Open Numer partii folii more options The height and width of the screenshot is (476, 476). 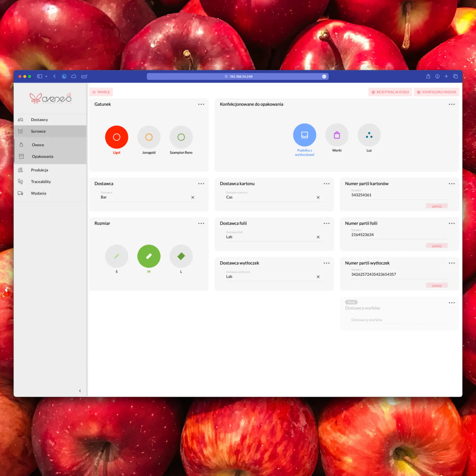click(x=452, y=223)
